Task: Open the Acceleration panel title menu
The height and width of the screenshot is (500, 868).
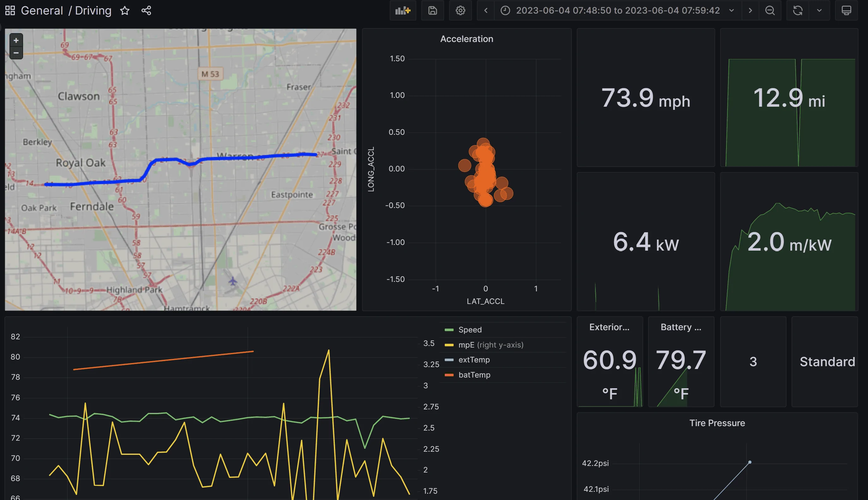Action: [x=466, y=39]
